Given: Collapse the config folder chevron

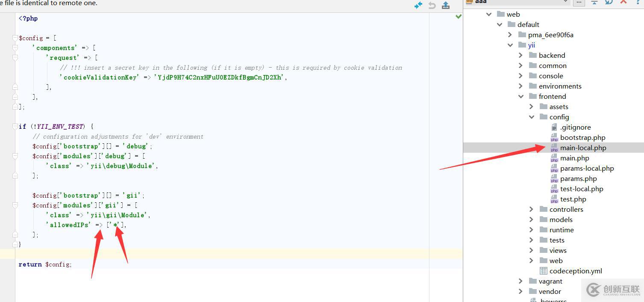Looking at the screenshot, I should tap(532, 117).
